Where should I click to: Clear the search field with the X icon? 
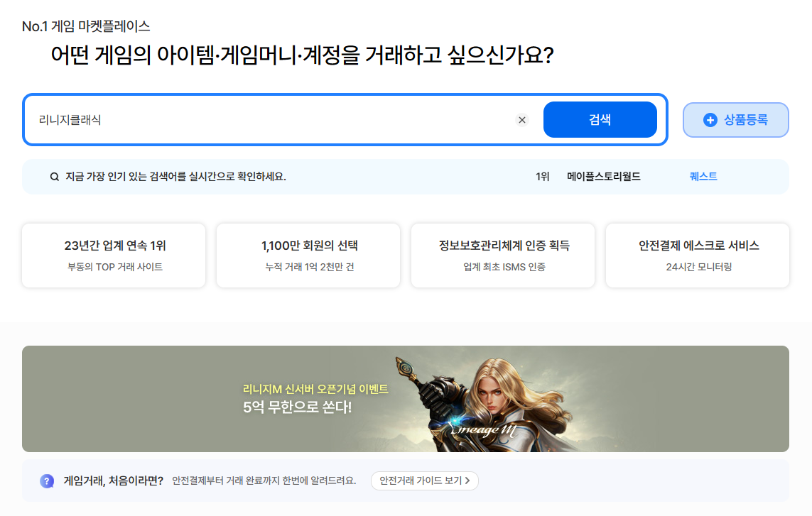tap(522, 120)
